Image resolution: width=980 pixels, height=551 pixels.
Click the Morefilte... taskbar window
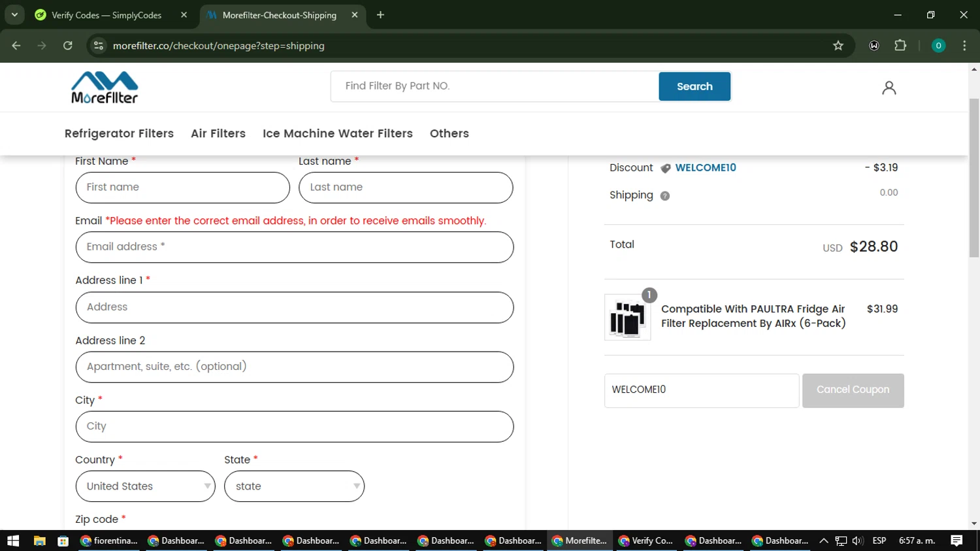click(580, 541)
